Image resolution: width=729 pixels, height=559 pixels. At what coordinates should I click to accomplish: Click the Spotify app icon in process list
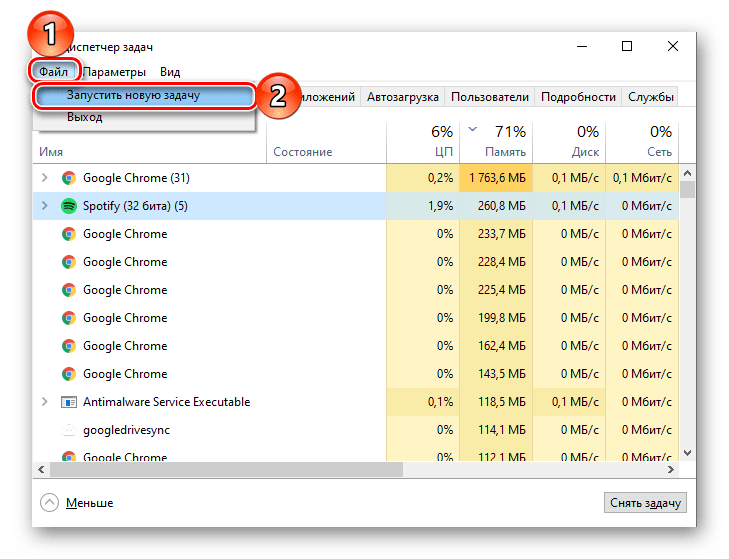tap(69, 206)
